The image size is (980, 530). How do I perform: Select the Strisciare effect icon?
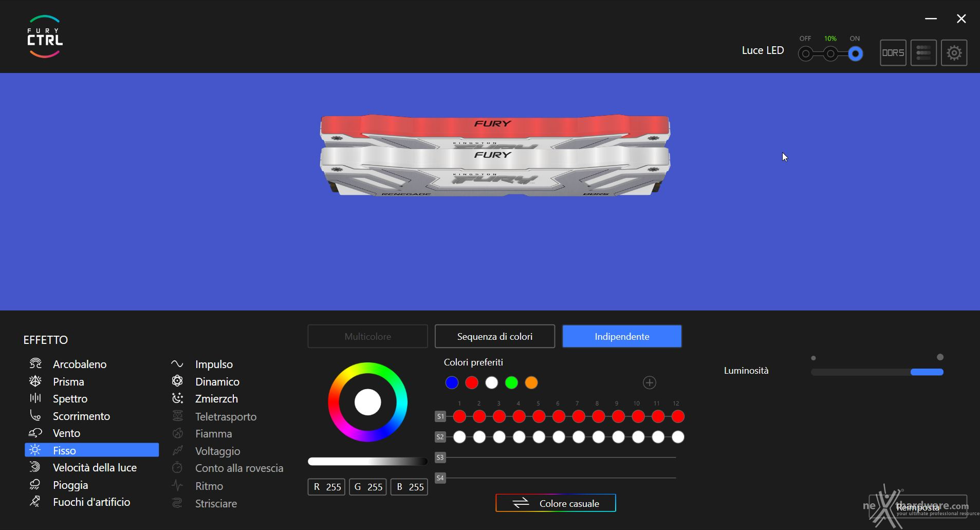[177, 503]
